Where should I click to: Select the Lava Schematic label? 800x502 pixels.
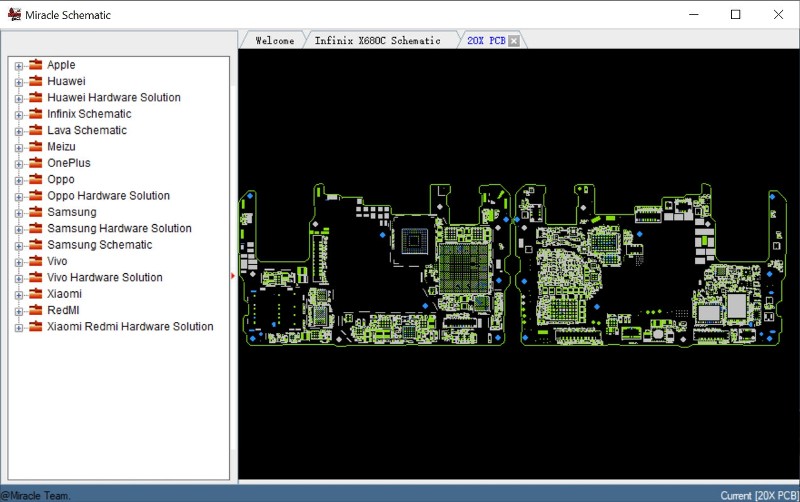[87, 130]
